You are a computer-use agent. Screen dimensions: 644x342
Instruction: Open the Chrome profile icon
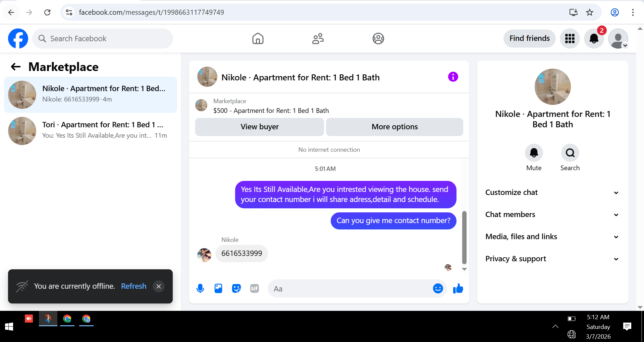tap(614, 12)
